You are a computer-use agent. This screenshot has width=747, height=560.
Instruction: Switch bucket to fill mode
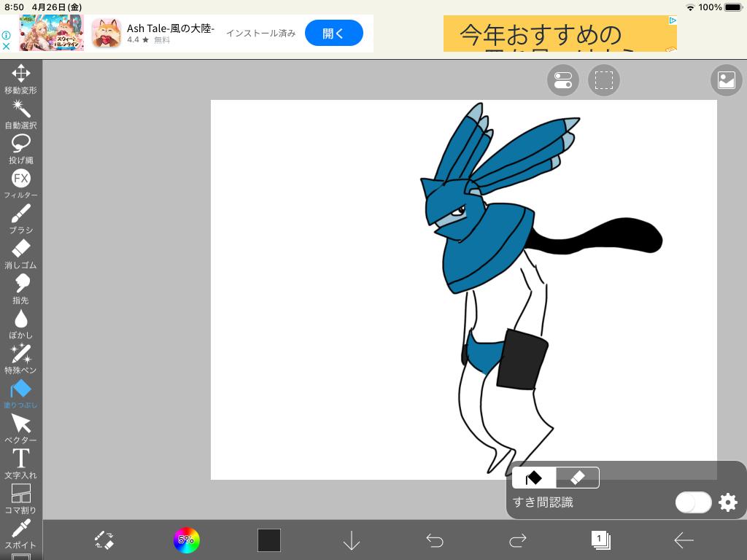(x=534, y=478)
